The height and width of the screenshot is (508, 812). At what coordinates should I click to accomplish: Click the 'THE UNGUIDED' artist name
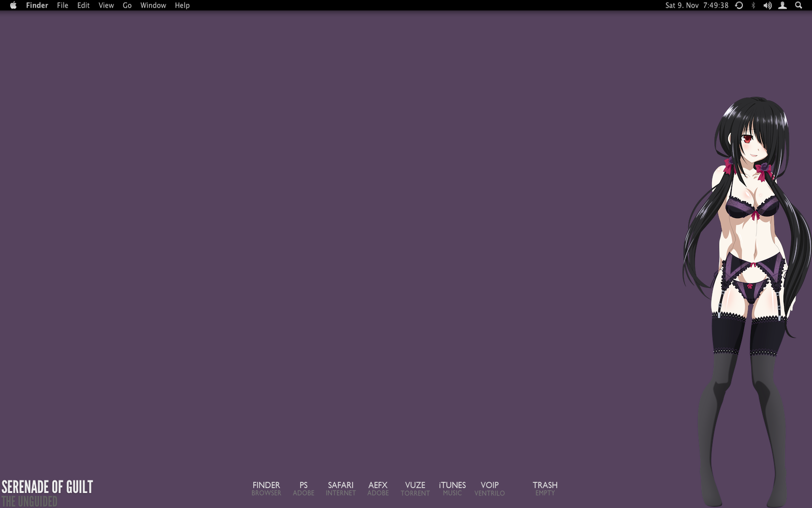(29, 501)
